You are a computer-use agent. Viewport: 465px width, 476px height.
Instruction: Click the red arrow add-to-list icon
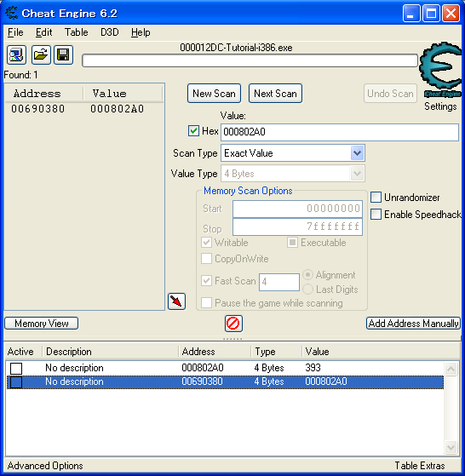[x=176, y=301]
